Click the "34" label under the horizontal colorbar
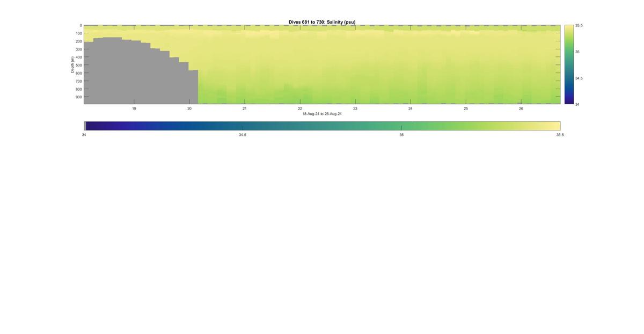 [84, 135]
